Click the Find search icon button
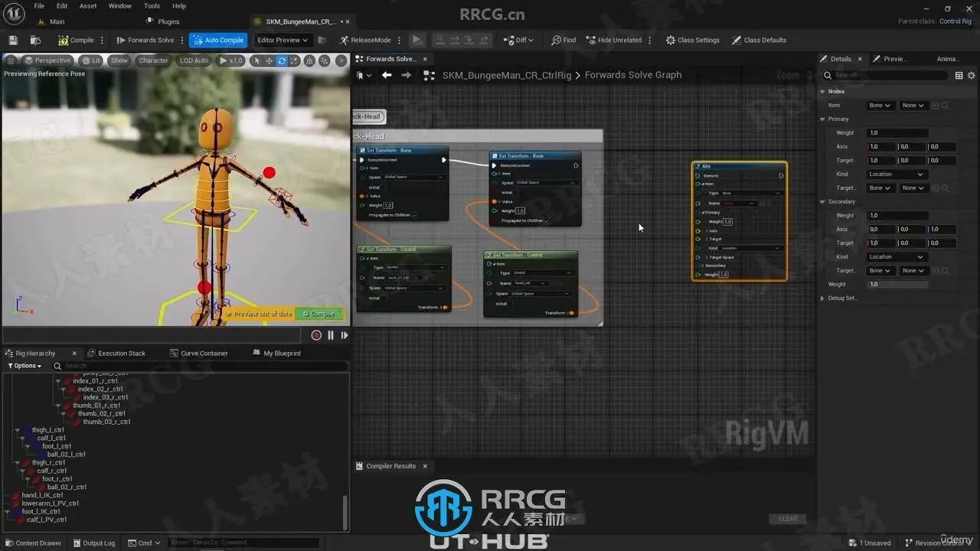 (563, 40)
